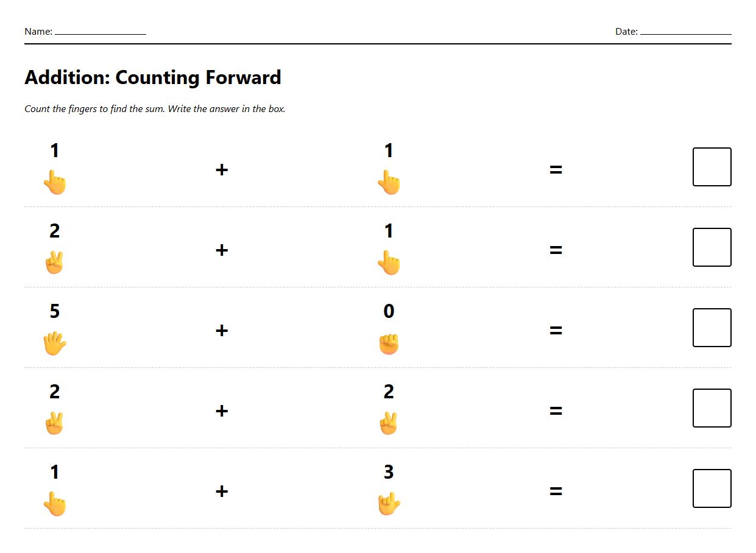Click the blank line after Date

685,32
